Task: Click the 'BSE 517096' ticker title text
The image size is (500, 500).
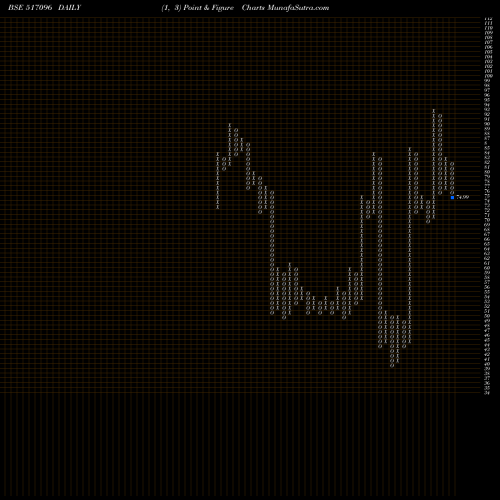Action: pyautogui.click(x=30, y=8)
